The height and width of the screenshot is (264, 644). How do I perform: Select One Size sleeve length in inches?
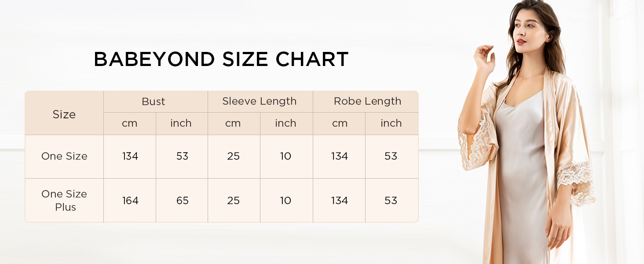click(x=285, y=156)
